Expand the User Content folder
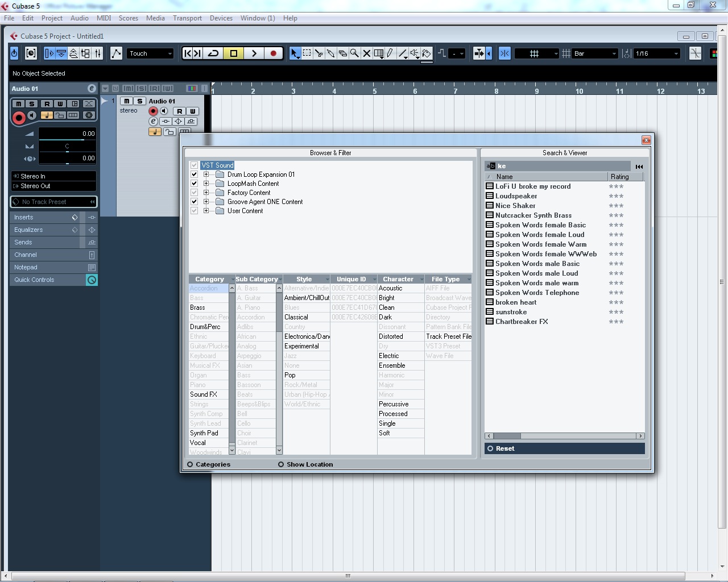This screenshot has height=582, width=728. click(x=206, y=211)
